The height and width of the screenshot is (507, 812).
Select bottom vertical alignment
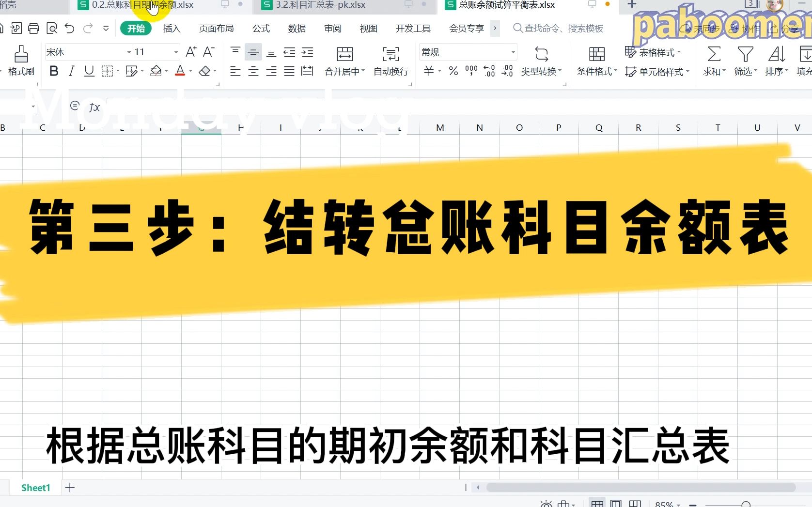point(271,52)
